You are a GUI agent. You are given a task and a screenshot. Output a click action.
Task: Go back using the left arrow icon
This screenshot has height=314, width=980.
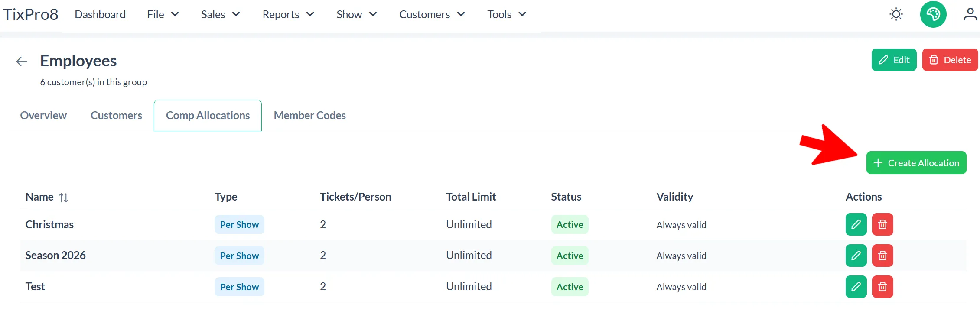click(x=22, y=62)
